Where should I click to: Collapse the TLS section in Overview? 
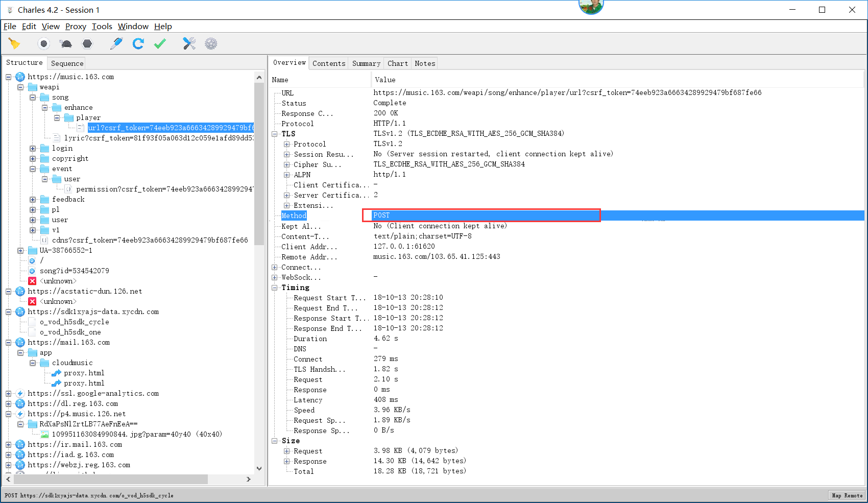(275, 134)
